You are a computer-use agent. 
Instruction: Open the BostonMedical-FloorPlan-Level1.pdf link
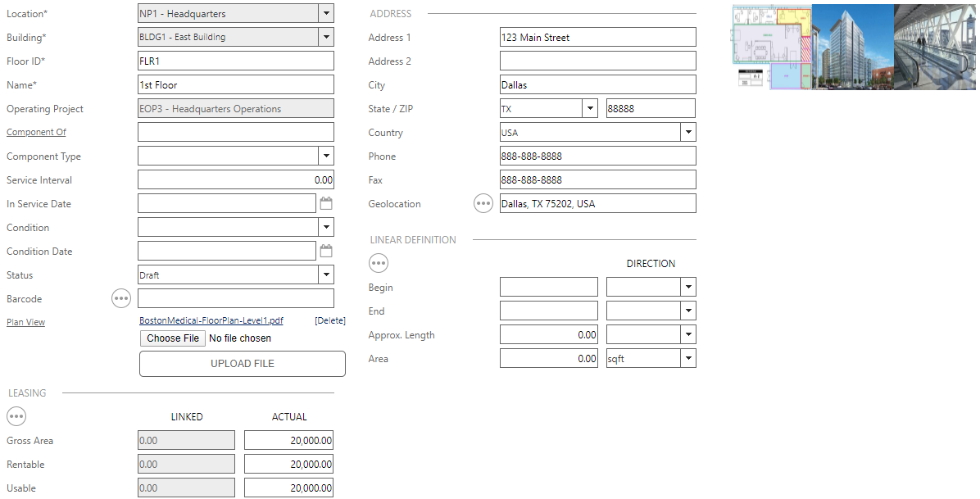click(211, 321)
